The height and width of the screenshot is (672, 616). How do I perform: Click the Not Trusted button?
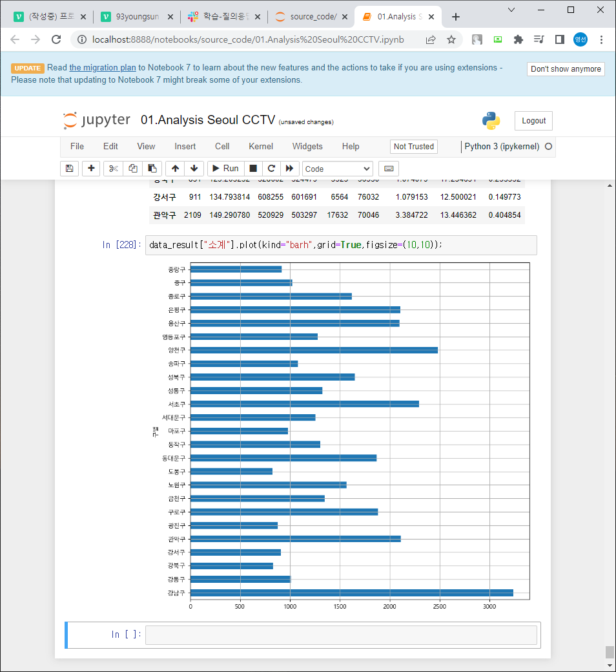coord(414,147)
